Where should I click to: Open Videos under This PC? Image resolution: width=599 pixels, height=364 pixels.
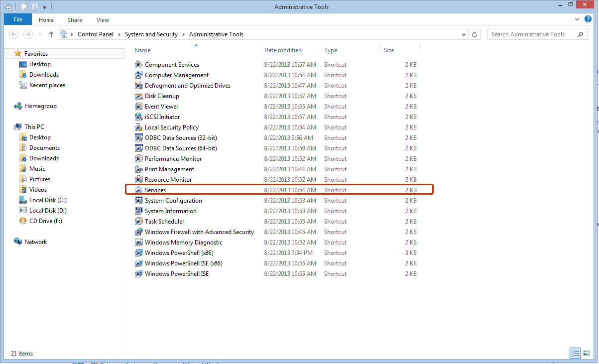point(38,190)
